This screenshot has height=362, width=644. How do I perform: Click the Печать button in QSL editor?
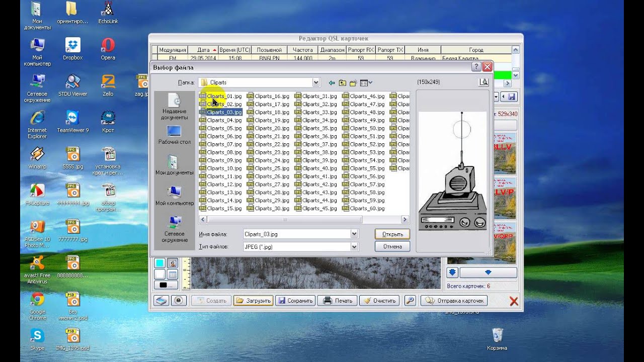[338, 301]
